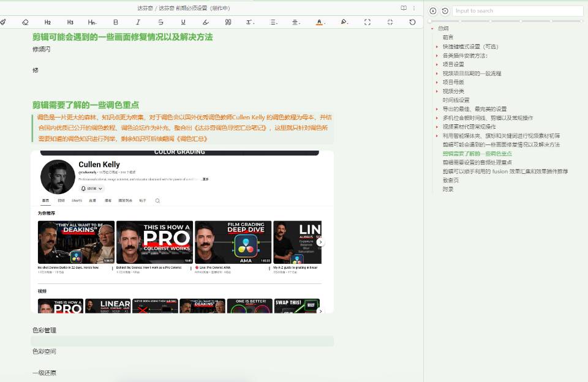588x382 pixels.
Task: Click the enter fullscreen icon
Action: tap(367, 22)
